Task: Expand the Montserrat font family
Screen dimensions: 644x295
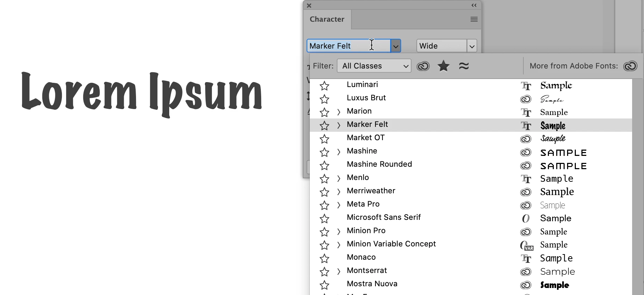Action: click(x=338, y=272)
